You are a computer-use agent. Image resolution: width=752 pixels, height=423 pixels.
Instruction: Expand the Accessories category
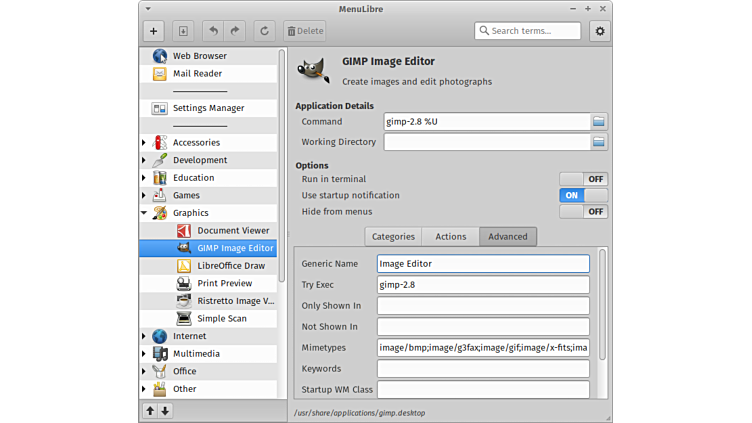click(144, 143)
